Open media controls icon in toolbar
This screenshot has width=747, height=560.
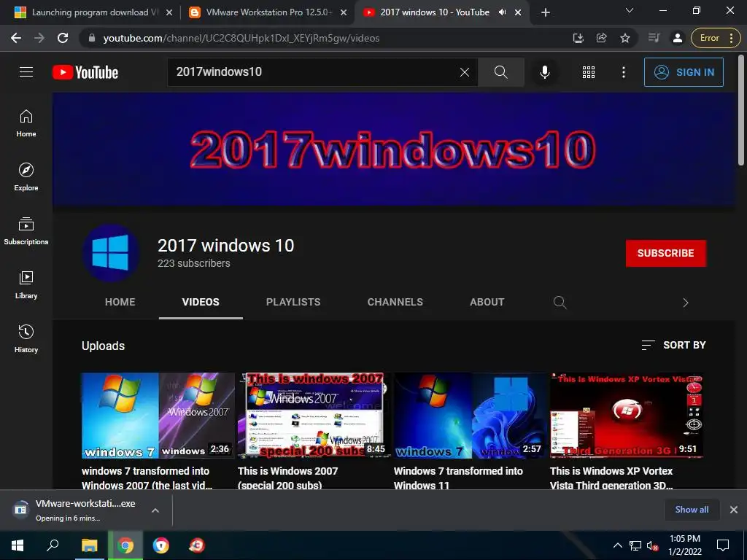tap(654, 38)
